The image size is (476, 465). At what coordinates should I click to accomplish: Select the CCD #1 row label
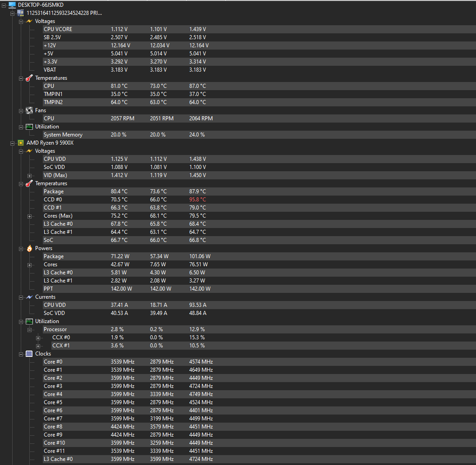click(x=53, y=208)
